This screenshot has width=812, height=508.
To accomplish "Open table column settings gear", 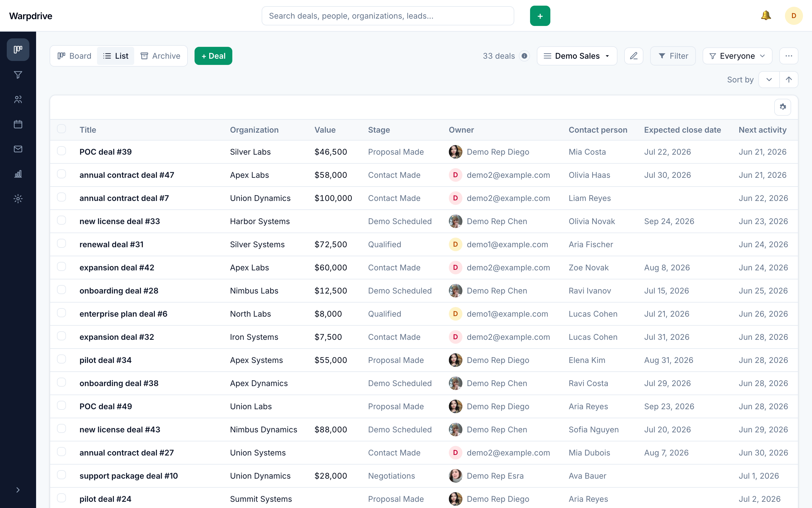I will click(x=782, y=107).
